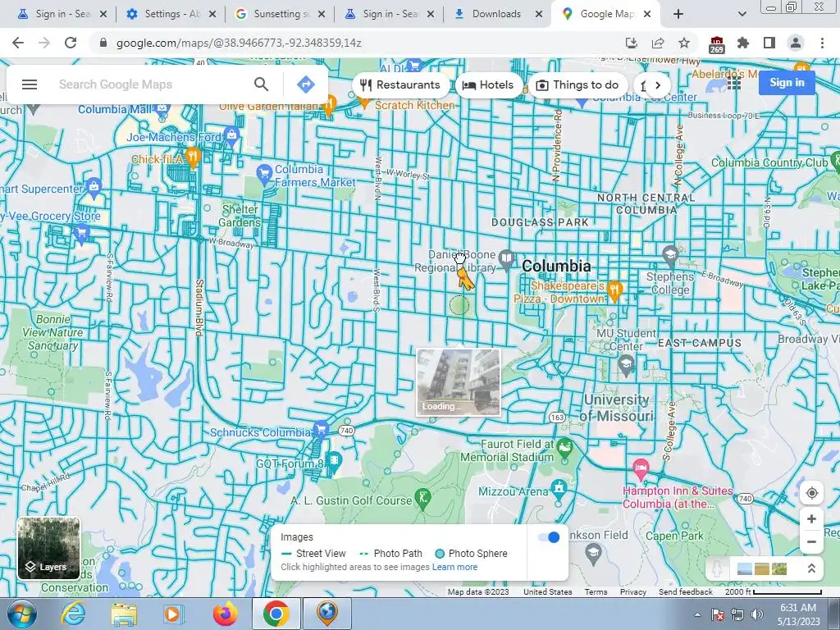
Task: Show more category chips with right arrow
Action: tap(658, 84)
